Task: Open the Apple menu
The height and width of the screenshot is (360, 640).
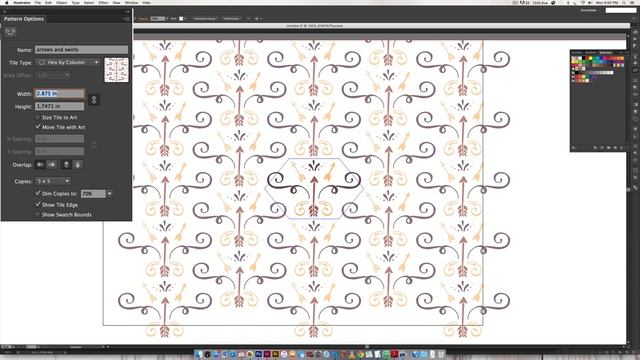Action: coord(7,2)
